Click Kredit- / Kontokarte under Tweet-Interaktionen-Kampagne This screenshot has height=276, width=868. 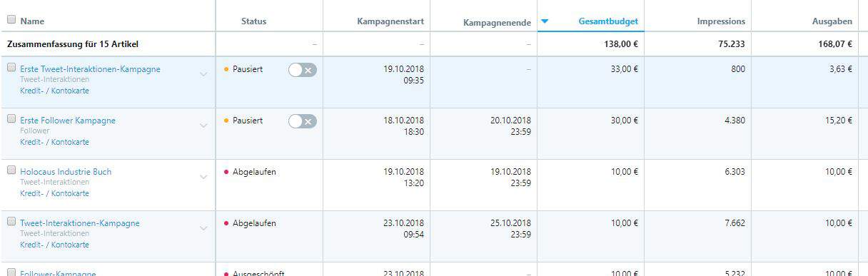[54, 245]
